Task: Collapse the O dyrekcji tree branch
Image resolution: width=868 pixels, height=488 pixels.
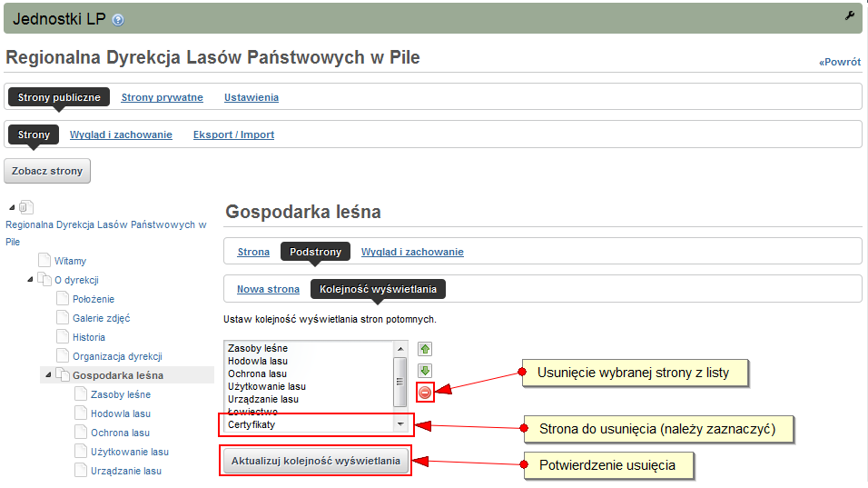Action: point(30,280)
